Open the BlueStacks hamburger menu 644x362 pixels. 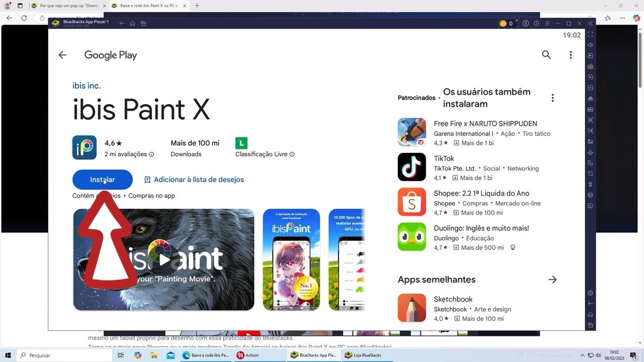point(547,23)
